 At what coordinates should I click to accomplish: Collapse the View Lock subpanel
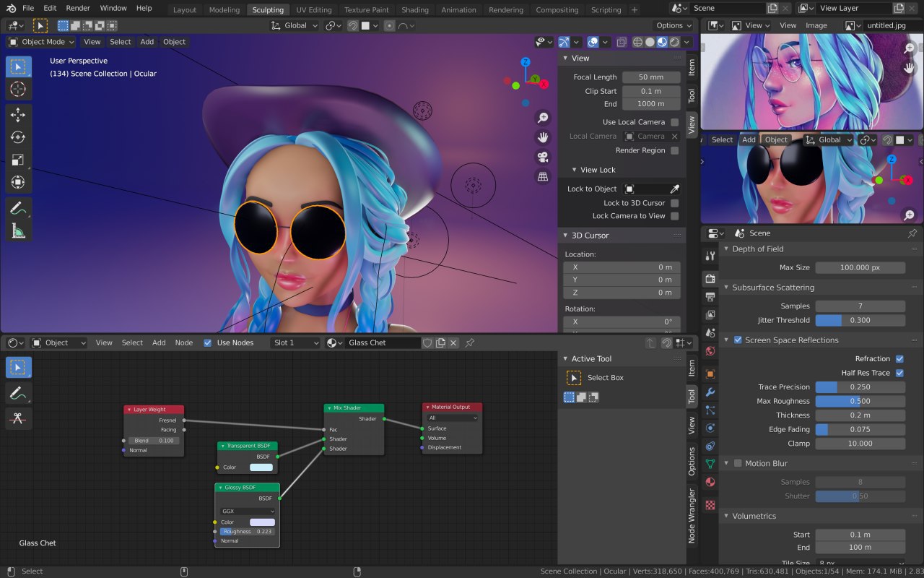[x=575, y=170]
